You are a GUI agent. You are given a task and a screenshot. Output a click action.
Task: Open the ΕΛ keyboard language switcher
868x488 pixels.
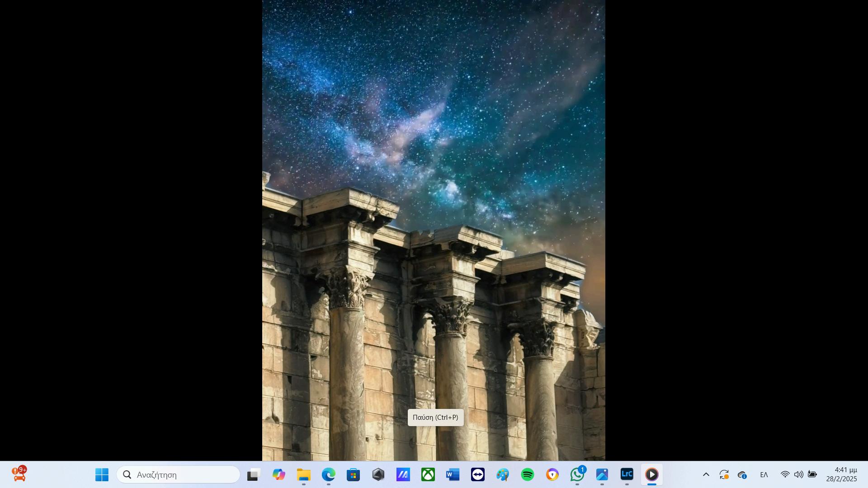pos(764,474)
